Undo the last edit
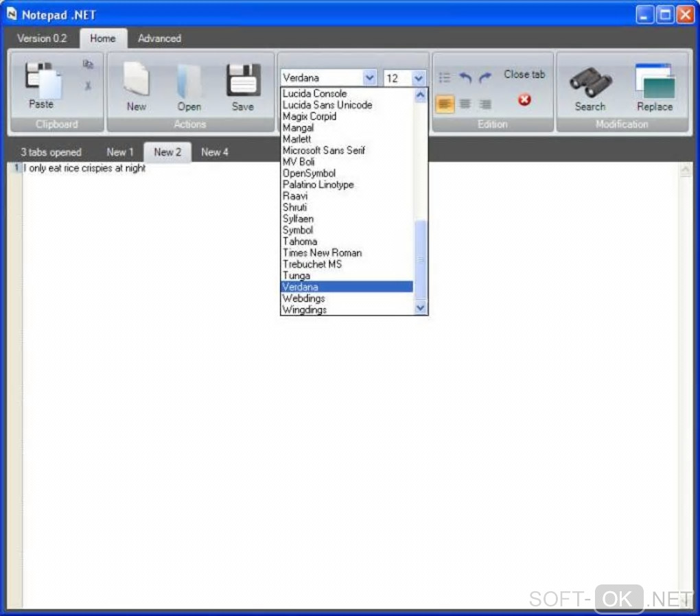 pos(465,78)
